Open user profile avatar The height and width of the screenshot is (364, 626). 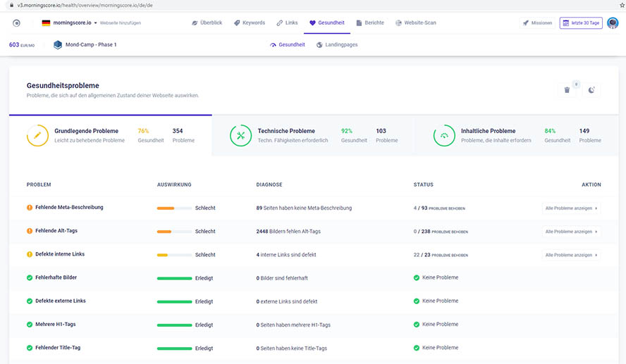pyautogui.click(x=613, y=23)
